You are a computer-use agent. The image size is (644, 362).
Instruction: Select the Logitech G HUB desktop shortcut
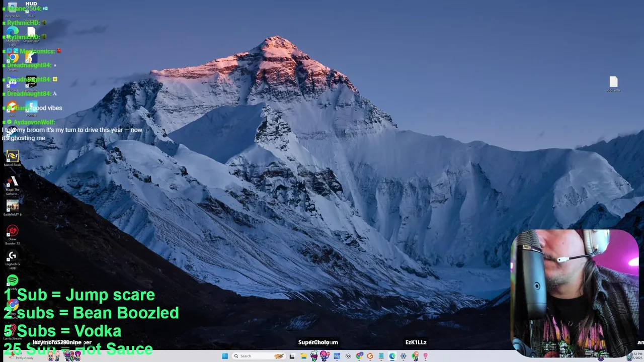12,260
